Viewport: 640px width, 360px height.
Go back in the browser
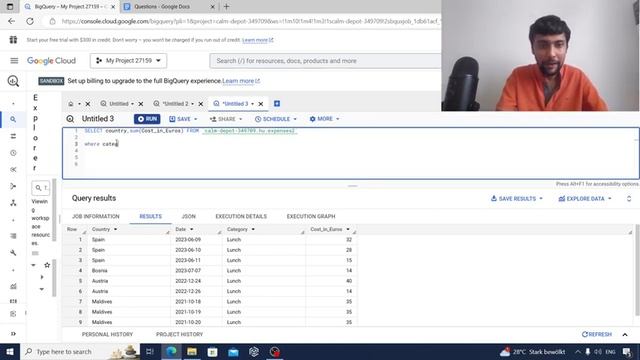[11, 21]
